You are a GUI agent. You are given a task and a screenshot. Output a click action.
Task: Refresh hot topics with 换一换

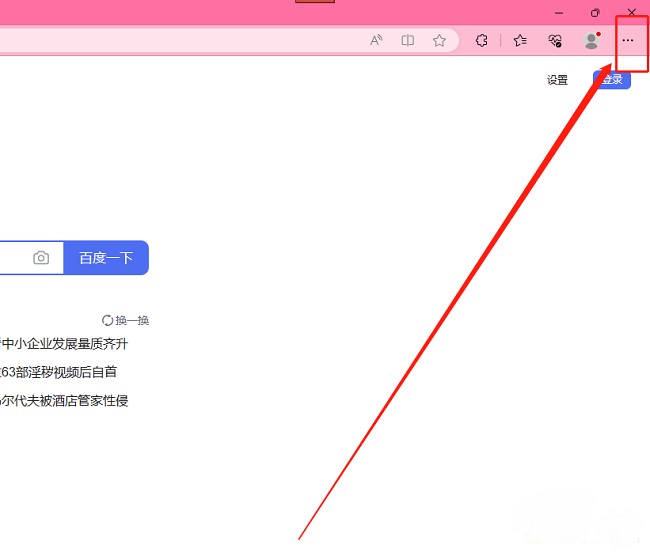point(125,320)
